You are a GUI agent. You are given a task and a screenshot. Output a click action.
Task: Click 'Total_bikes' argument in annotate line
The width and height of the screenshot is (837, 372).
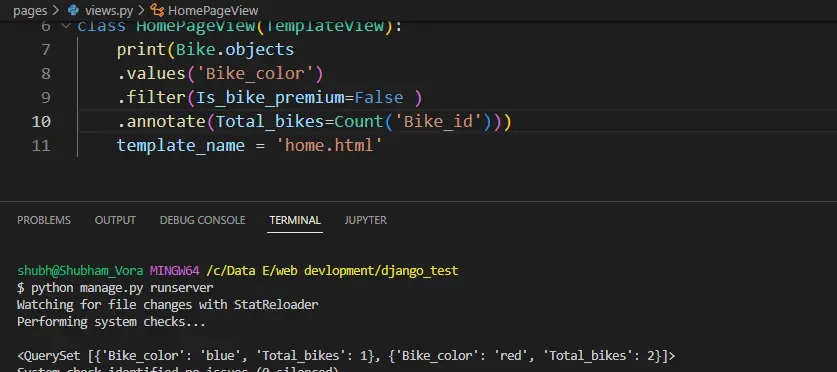click(x=270, y=122)
